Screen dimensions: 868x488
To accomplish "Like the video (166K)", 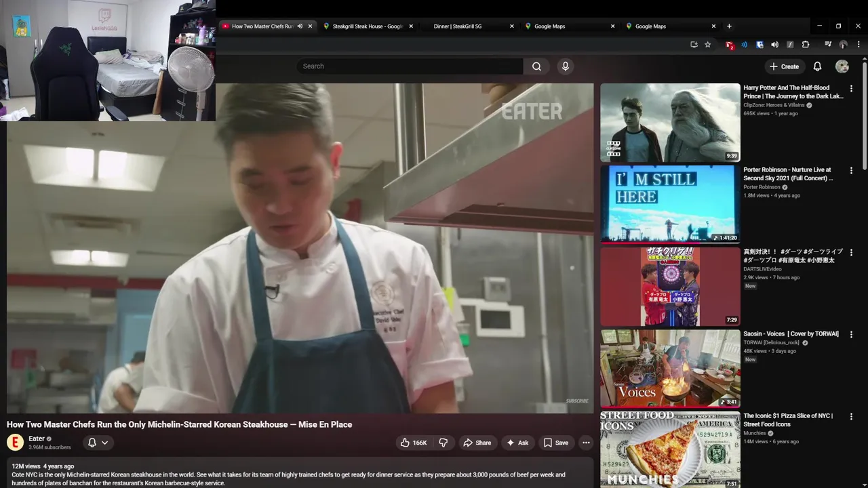I will point(414,443).
